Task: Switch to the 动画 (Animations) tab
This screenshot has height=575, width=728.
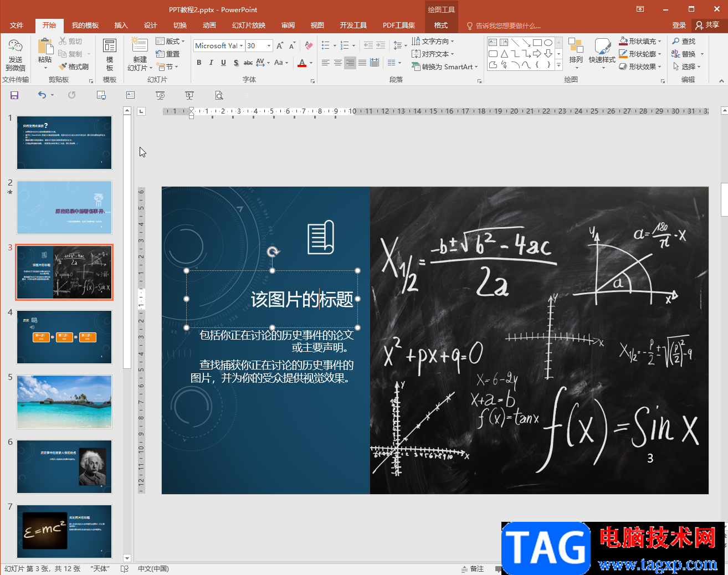Action: (x=209, y=25)
